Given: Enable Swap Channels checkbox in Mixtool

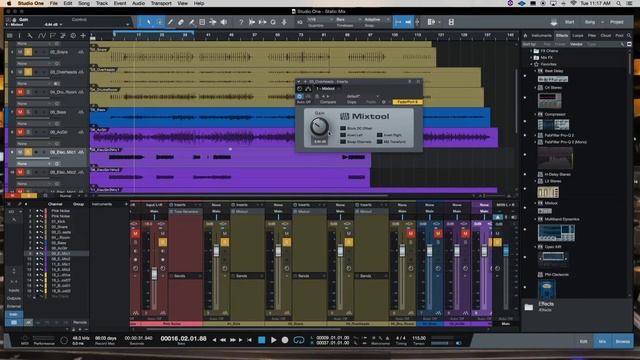Looking at the screenshot, I should point(343,142).
